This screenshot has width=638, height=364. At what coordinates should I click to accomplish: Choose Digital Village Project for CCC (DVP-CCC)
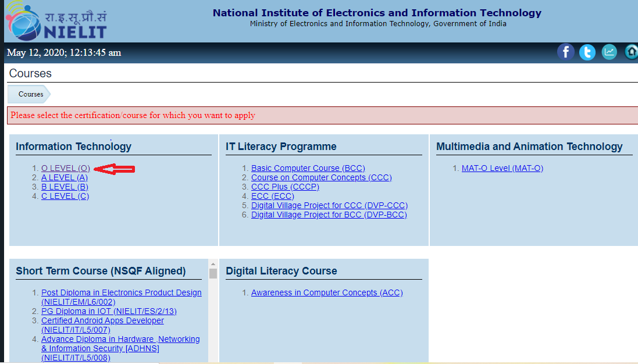(x=330, y=205)
